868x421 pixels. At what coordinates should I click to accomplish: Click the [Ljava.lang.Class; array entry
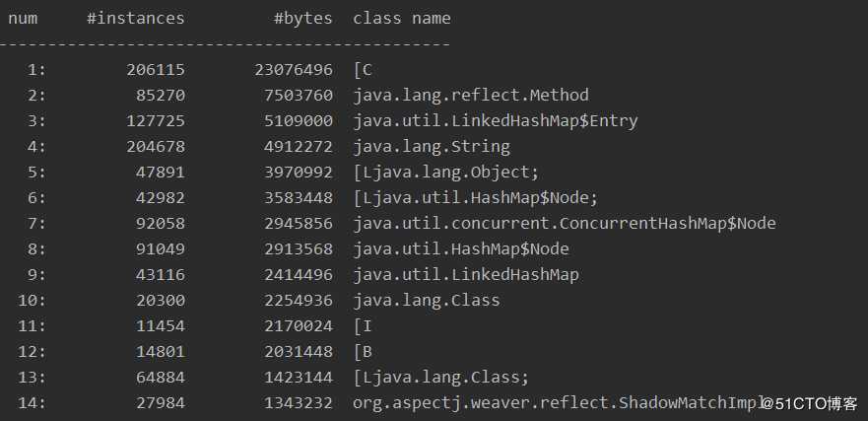tap(440, 377)
